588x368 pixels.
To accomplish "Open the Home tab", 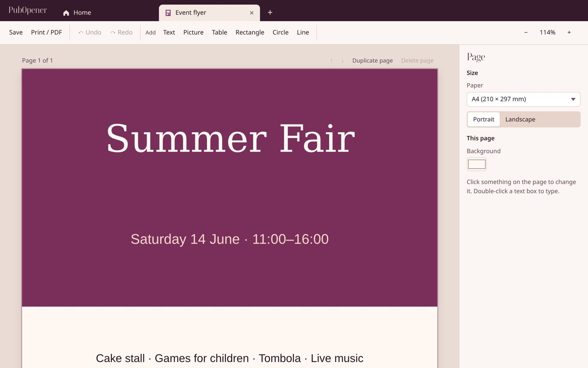I will tap(77, 13).
